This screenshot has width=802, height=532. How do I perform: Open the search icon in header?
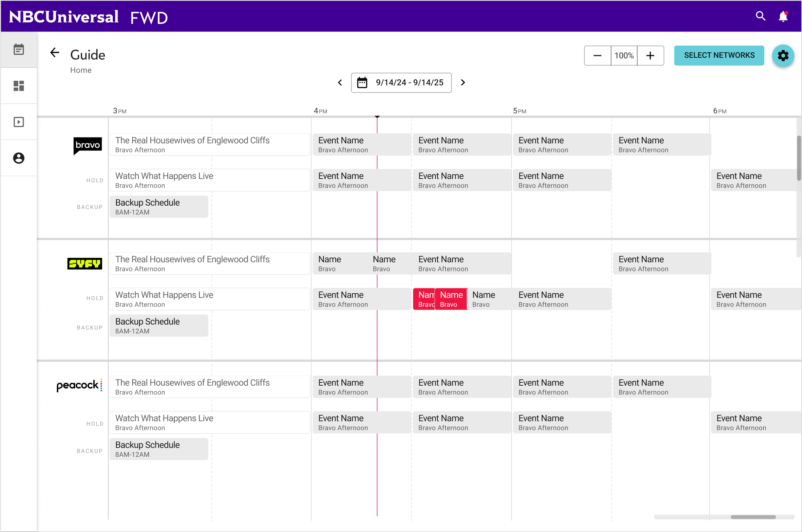click(760, 16)
